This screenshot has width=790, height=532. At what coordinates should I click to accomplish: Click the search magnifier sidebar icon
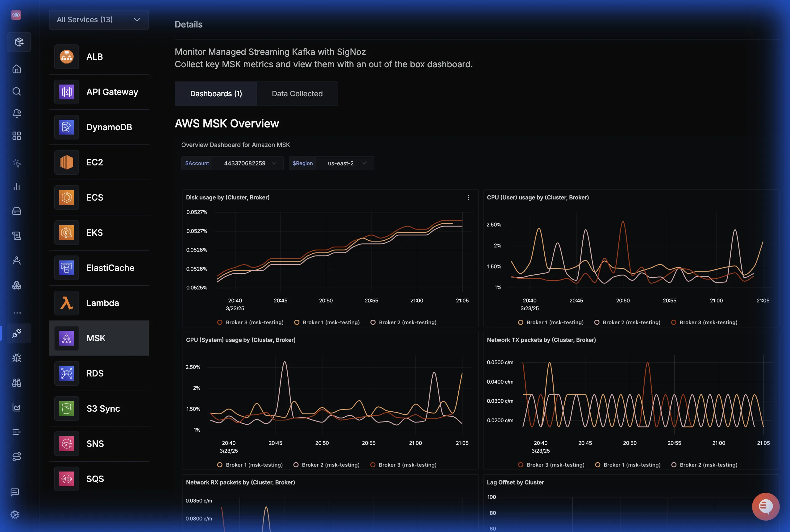pos(17,92)
